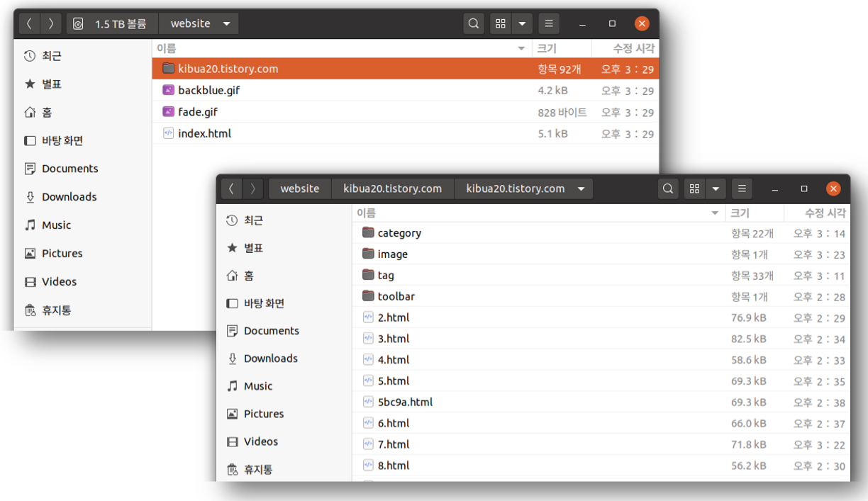The image size is (868, 501).
Task: Select 3.html file
Action: coord(601,339)
